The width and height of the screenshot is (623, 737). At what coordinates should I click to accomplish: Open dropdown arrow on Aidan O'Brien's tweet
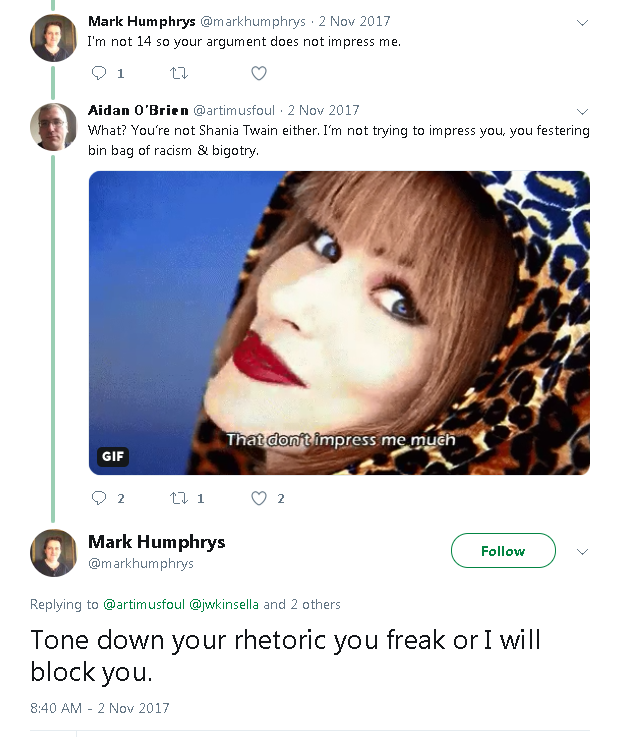tap(583, 111)
